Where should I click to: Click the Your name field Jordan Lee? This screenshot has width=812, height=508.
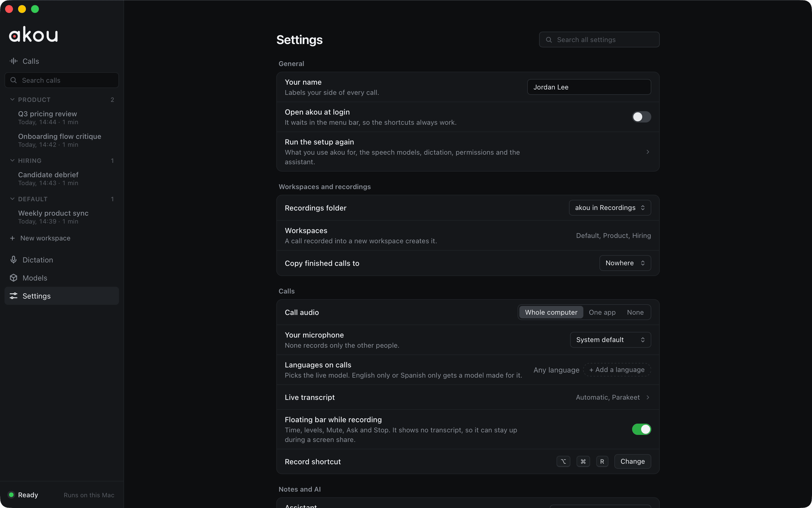pyautogui.click(x=589, y=87)
